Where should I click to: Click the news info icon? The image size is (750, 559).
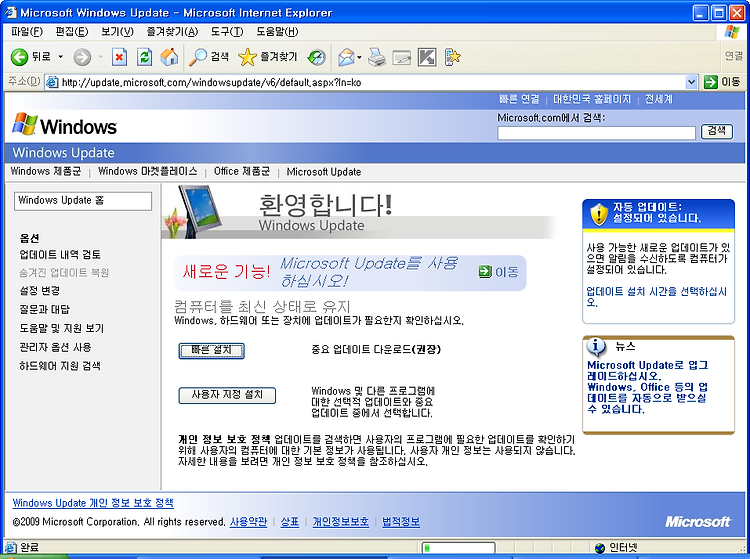pyautogui.click(x=596, y=346)
